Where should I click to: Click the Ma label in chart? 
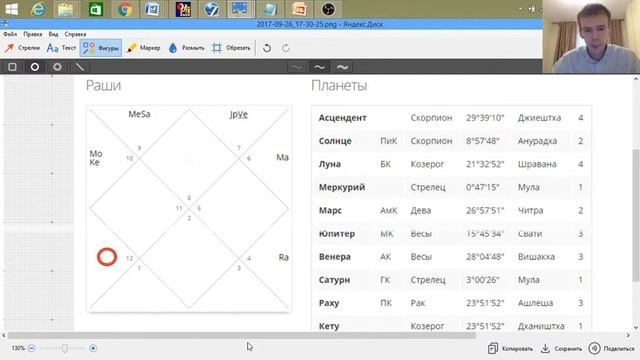click(282, 158)
